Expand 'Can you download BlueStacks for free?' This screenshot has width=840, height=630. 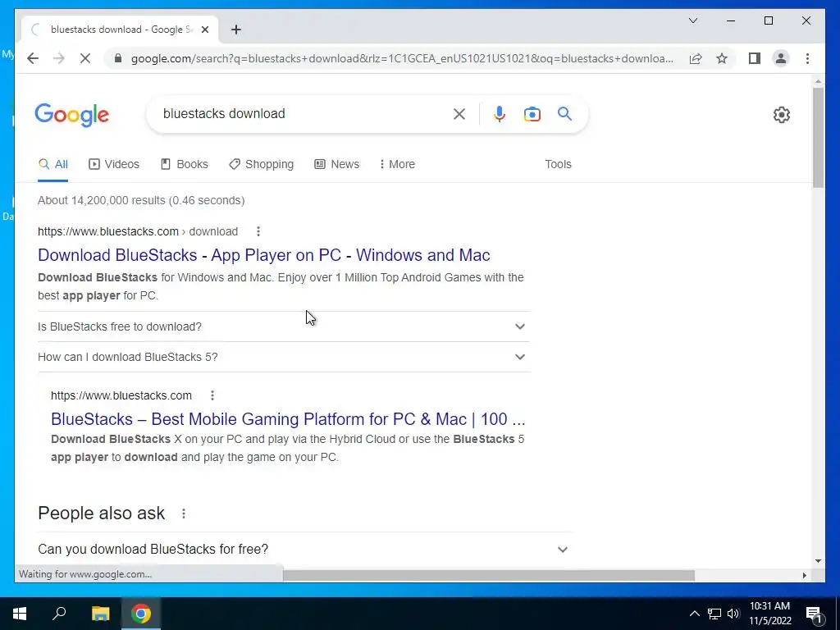click(x=305, y=549)
